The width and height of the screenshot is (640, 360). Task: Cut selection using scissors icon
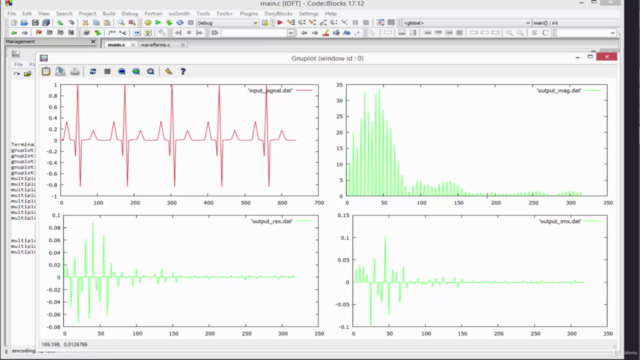click(85, 23)
